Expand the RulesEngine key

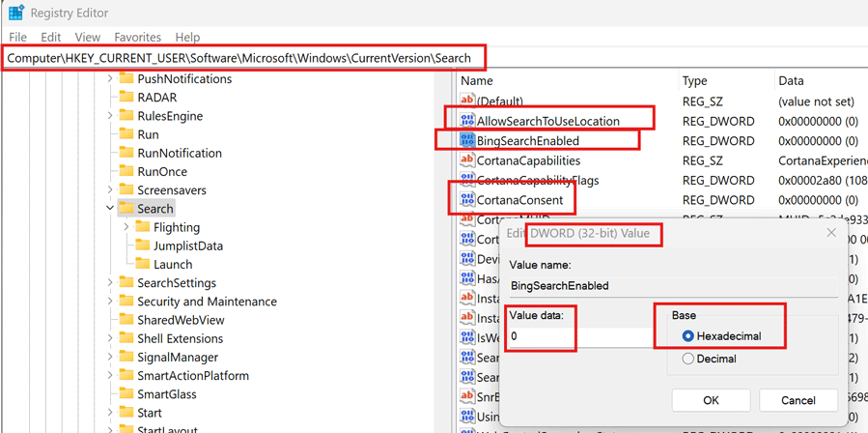110,116
